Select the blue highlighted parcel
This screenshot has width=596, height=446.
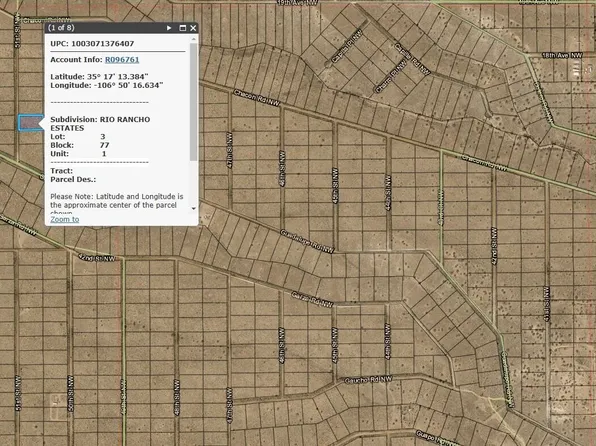30,123
